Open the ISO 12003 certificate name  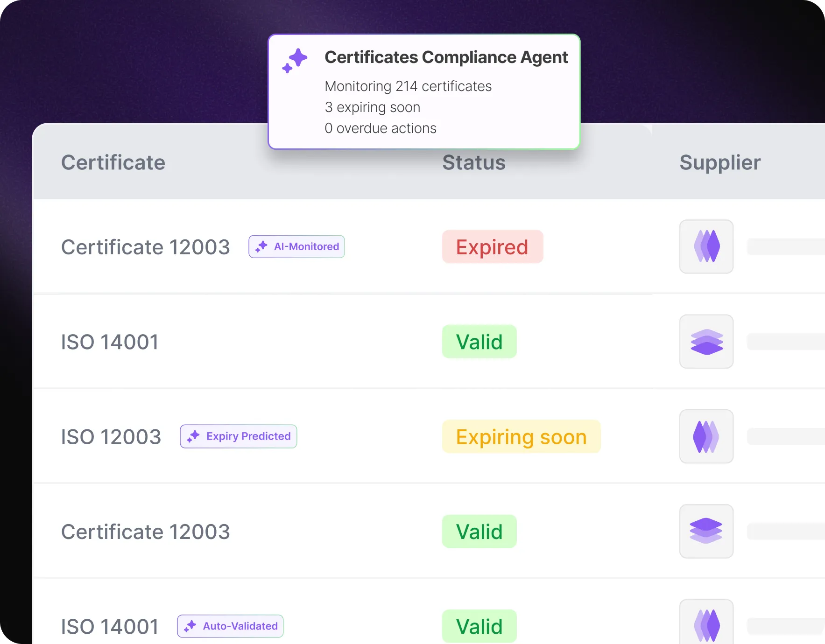tap(111, 437)
